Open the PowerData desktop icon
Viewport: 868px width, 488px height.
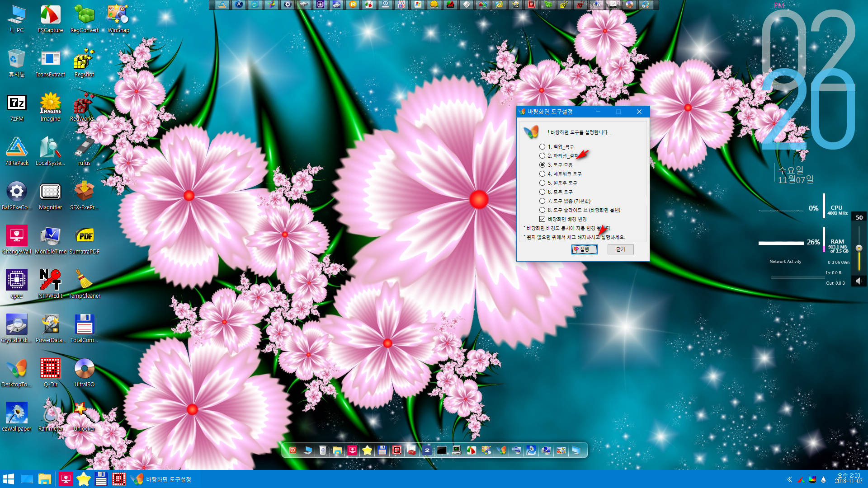[x=50, y=329]
